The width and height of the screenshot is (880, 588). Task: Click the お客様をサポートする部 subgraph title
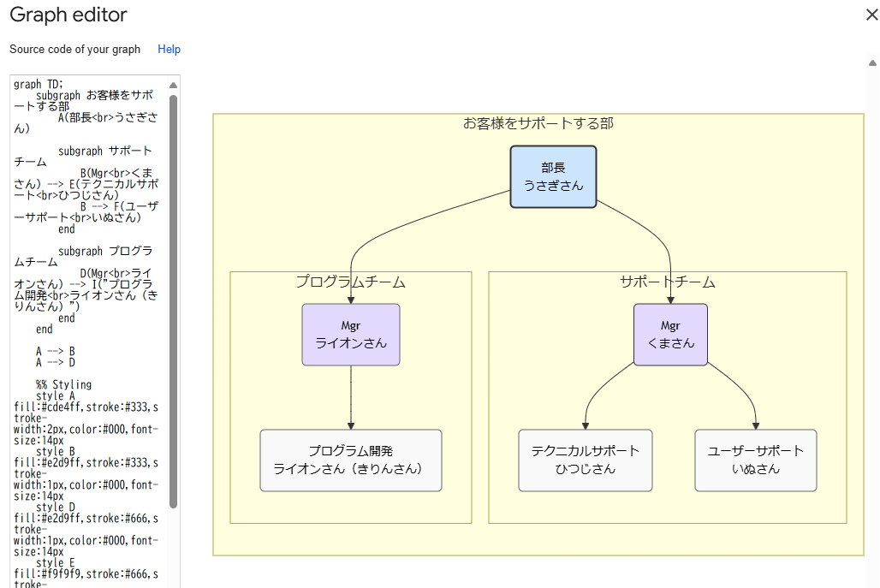click(538, 123)
